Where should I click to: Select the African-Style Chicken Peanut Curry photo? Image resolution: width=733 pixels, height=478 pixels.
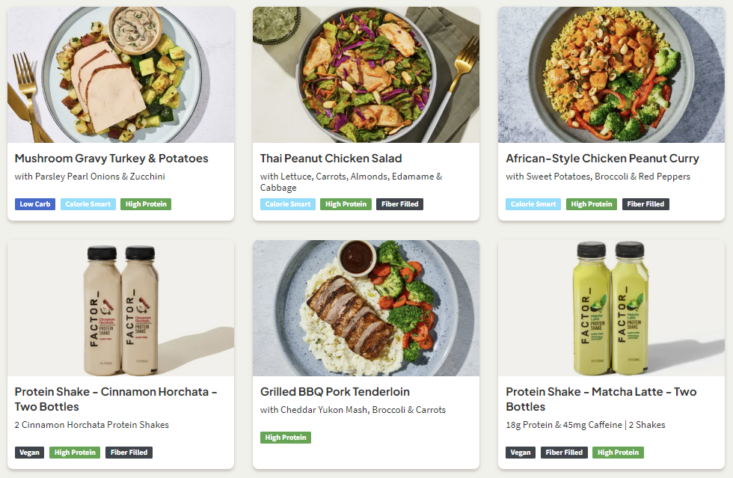[x=611, y=75]
